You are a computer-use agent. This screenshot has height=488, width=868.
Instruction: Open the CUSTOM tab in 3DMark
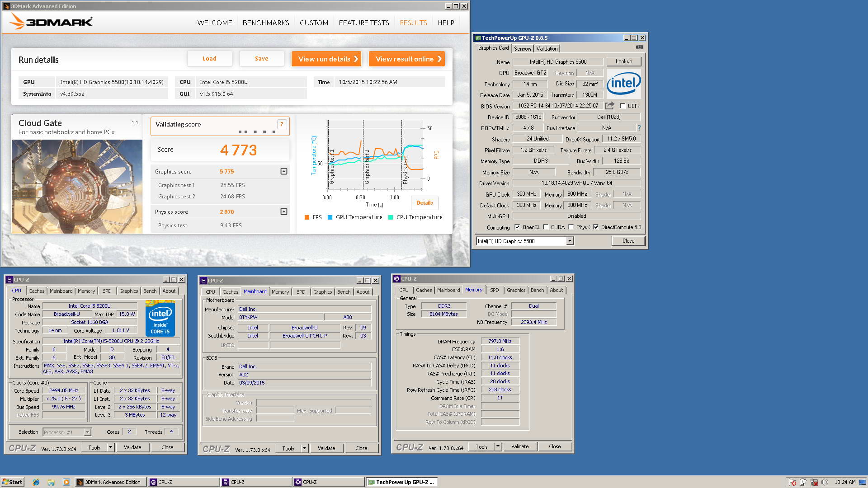pyautogui.click(x=314, y=23)
